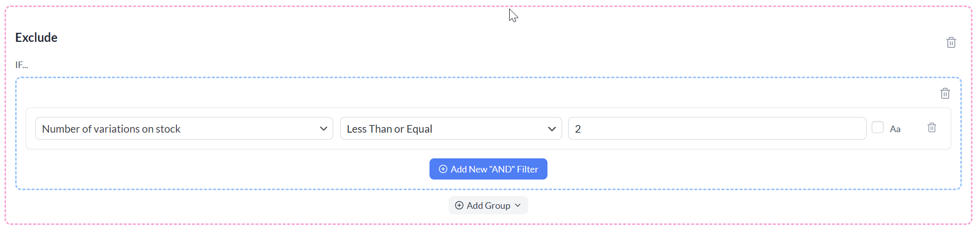Image resolution: width=980 pixels, height=234 pixels.
Task: Click the IF... condition label
Action: pos(22,65)
